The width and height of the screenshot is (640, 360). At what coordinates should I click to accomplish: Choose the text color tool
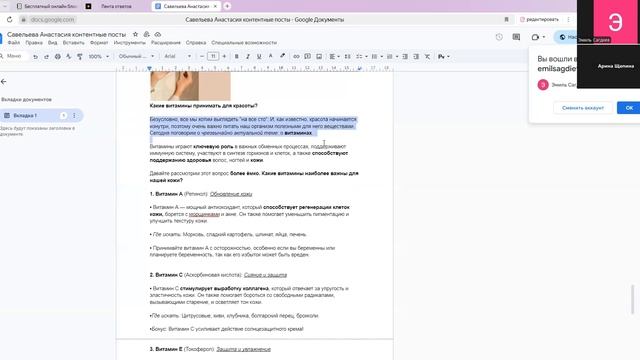(x=270, y=56)
